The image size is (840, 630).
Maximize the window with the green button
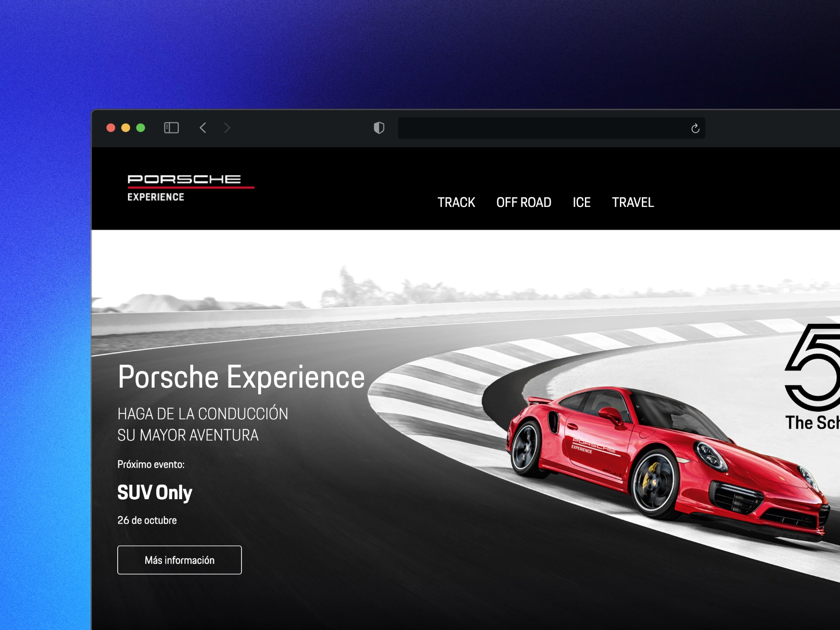(x=140, y=128)
